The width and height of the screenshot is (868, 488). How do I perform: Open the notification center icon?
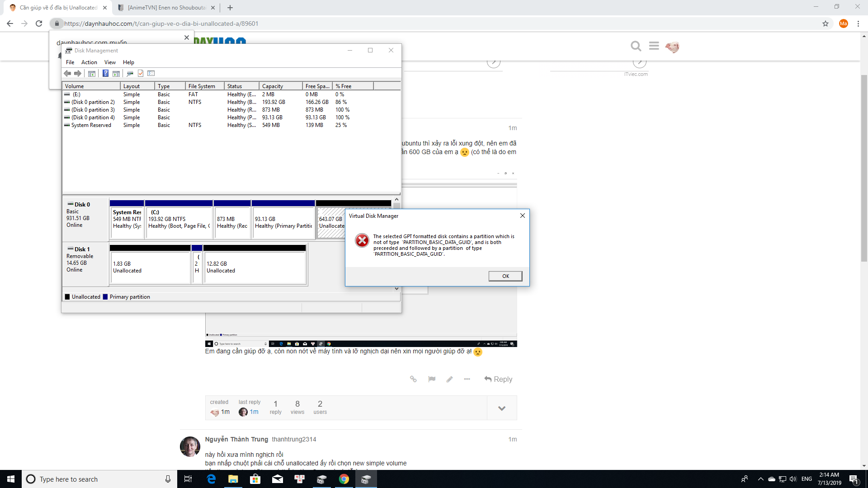pyautogui.click(x=854, y=479)
